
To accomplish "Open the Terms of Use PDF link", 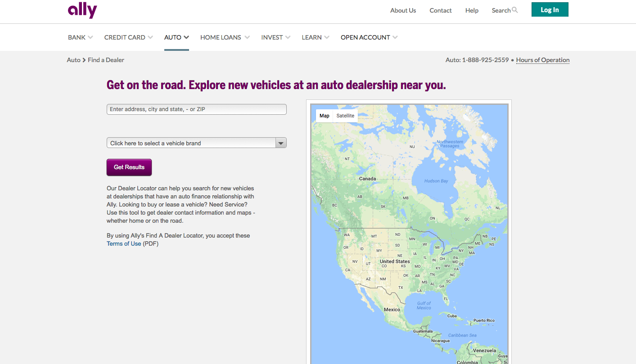I will pos(124,244).
